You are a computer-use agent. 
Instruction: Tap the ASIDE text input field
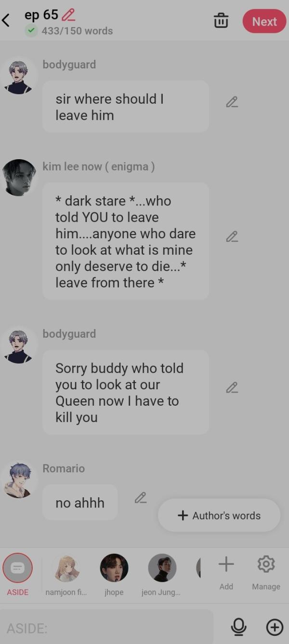[107, 628]
